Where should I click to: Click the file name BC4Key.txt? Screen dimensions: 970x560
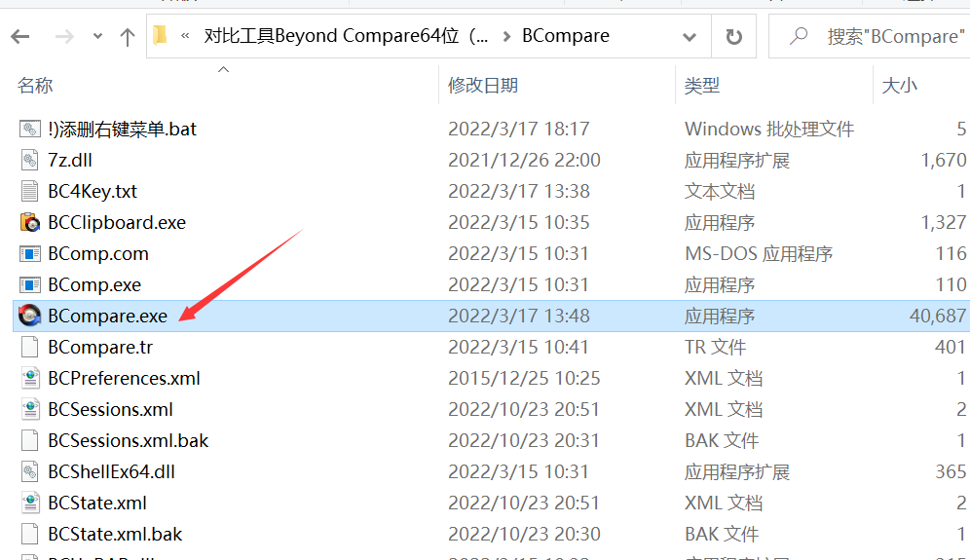pos(93,191)
